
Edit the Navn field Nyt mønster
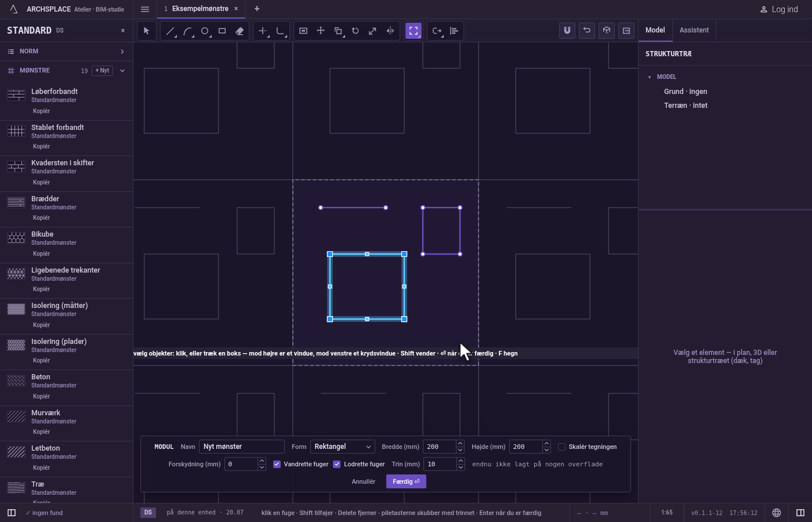pyautogui.click(x=242, y=447)
